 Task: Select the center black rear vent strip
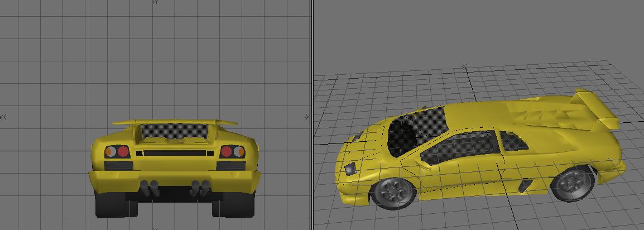point(175,153)
